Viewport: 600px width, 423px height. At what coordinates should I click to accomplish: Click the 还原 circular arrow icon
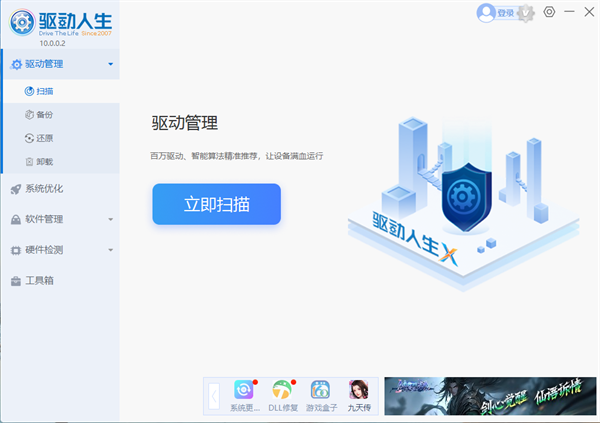(29, 138)
